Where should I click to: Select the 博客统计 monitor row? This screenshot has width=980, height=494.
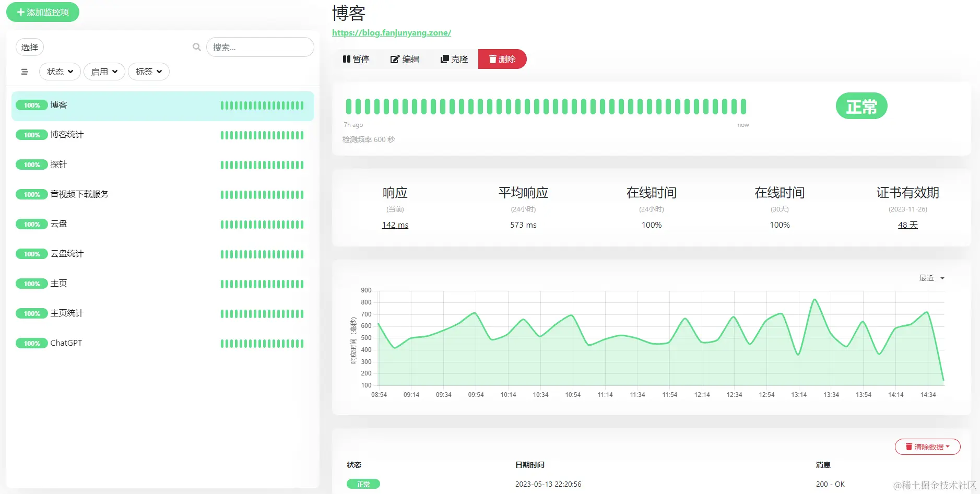163,135
